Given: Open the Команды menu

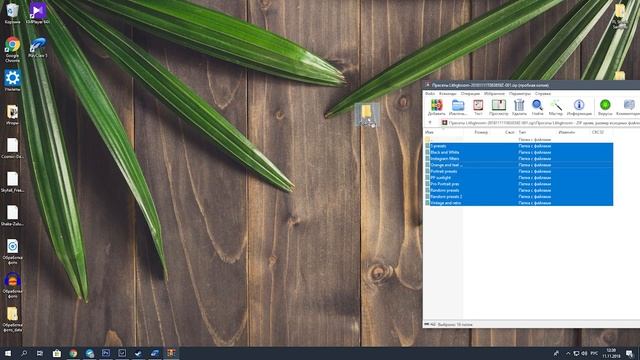Looking at the screenshot, I should (447, 93).
